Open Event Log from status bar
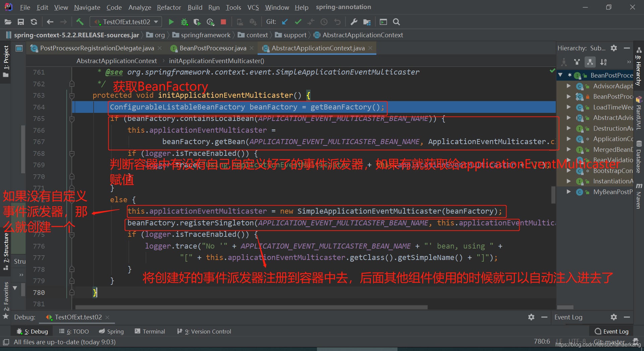Image resolution: width=644 pixels, height=351 pixels. click(x=611, y=332)
